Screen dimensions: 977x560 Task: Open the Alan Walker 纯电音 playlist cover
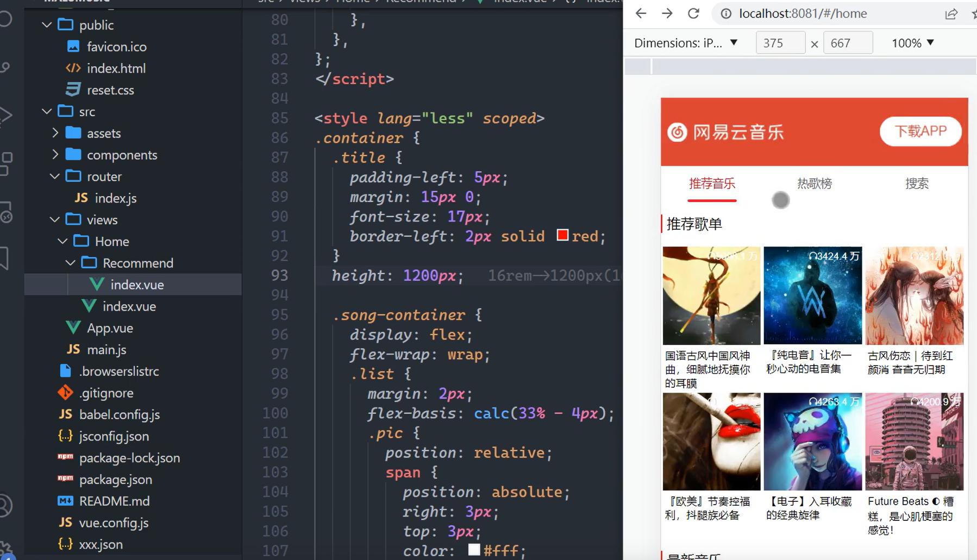click(813, 295)
